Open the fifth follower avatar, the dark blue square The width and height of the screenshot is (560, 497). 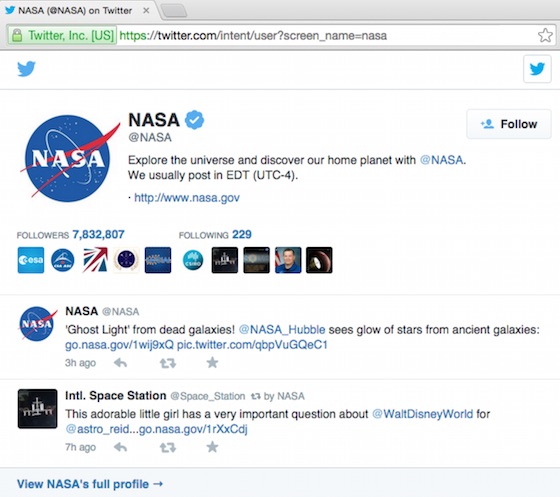(x=158, y=260)
